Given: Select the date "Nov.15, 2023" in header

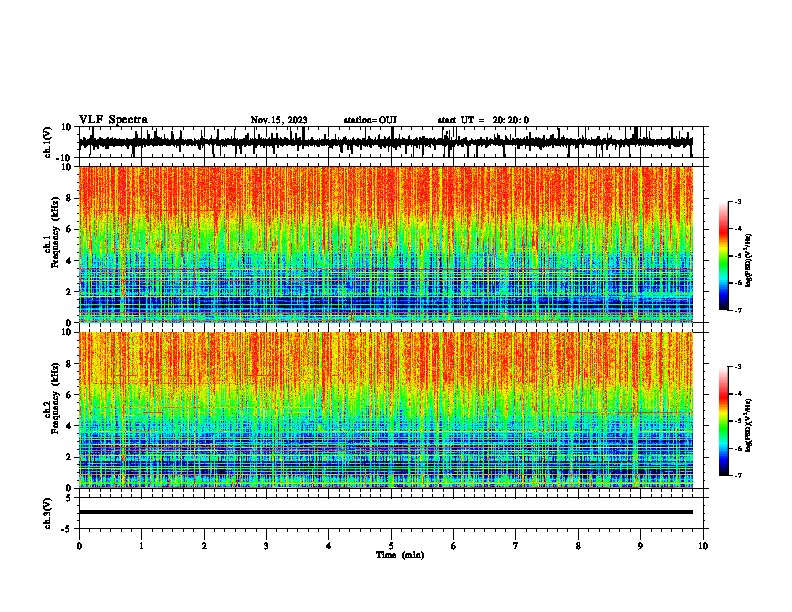Looking at the screenshot, I should tap(279, 120).
